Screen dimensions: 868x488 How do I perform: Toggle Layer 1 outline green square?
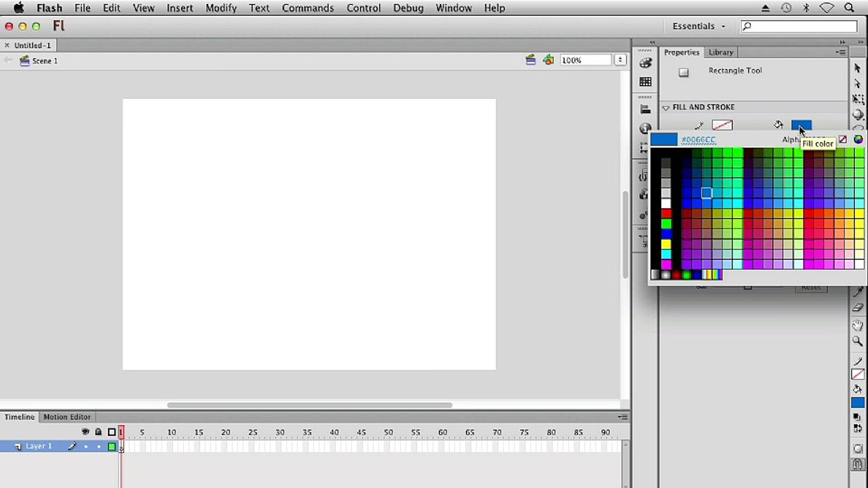[x=112, y=447]
